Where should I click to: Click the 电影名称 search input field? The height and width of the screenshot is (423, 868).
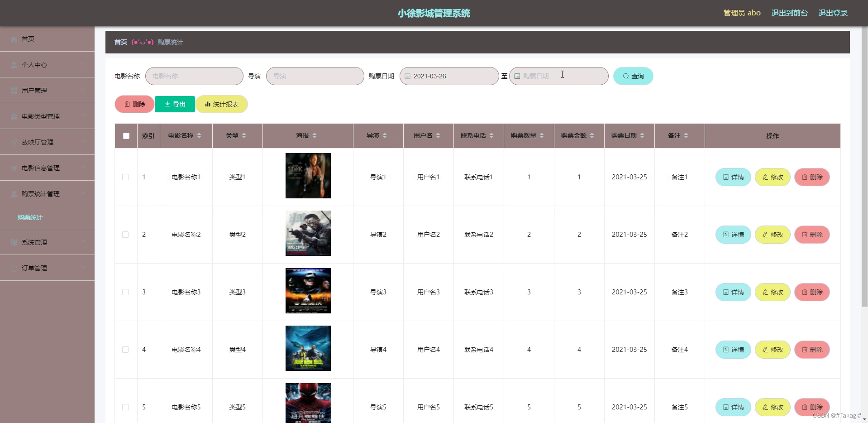pyautogui.click(x=194, y=76)
